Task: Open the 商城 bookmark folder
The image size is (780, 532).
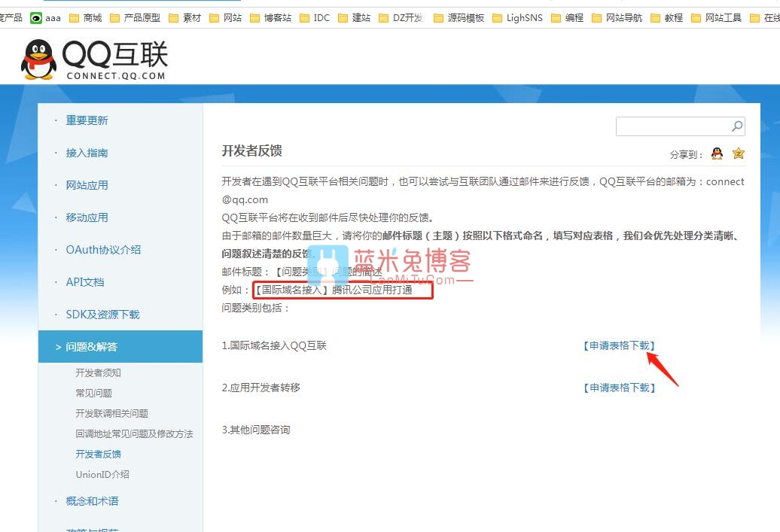Action: (x=86, y=18)
